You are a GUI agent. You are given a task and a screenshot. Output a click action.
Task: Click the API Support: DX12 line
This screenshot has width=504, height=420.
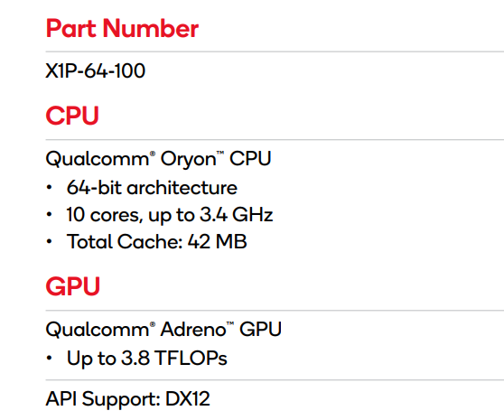[x=127, y=399]
